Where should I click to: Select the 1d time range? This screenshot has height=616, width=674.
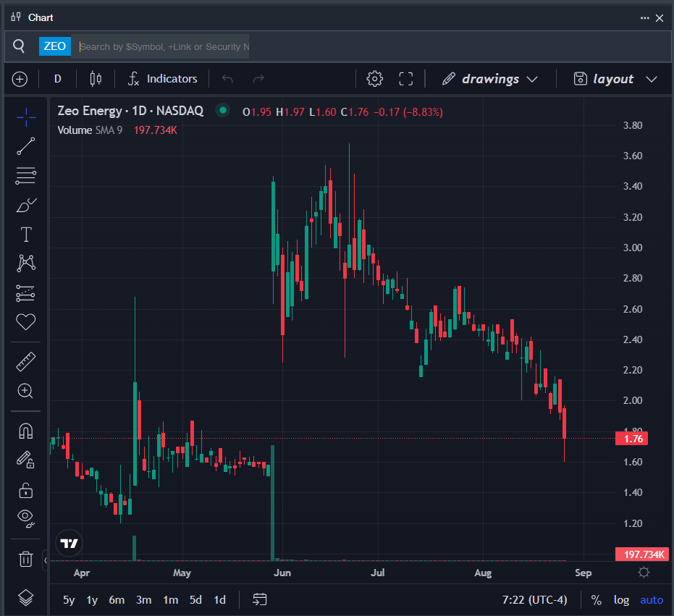219,599
